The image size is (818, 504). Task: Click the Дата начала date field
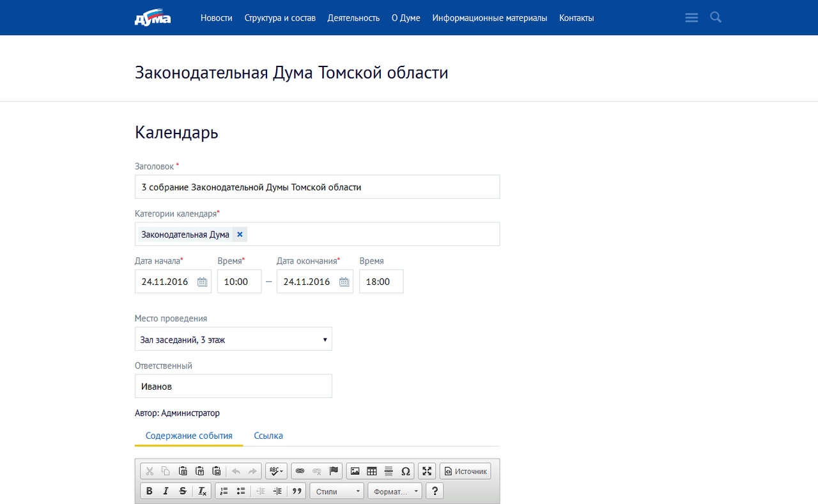point(173,282)
